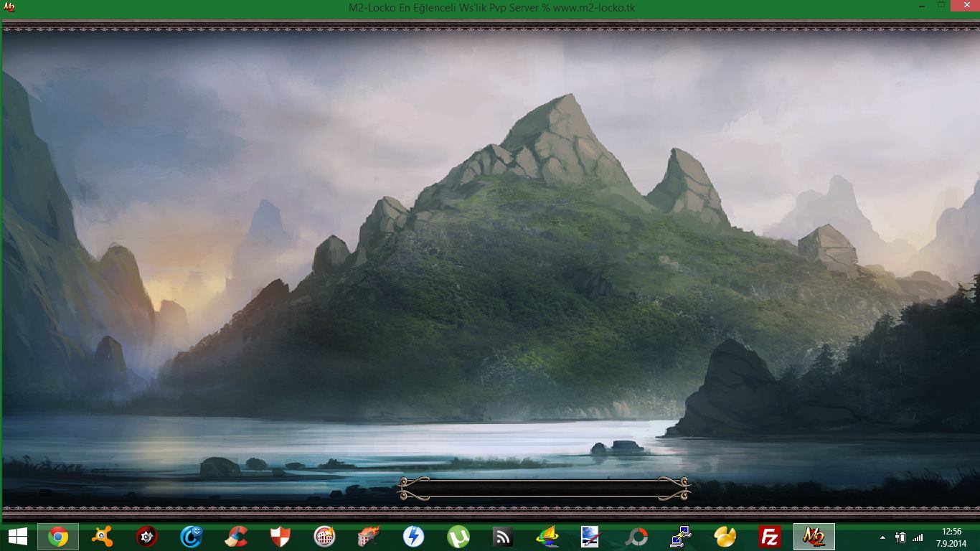This screenshot has height=551, width=980.
Task: Launch PuTTY from the taskbar
Action: click(x=680, y=537)
